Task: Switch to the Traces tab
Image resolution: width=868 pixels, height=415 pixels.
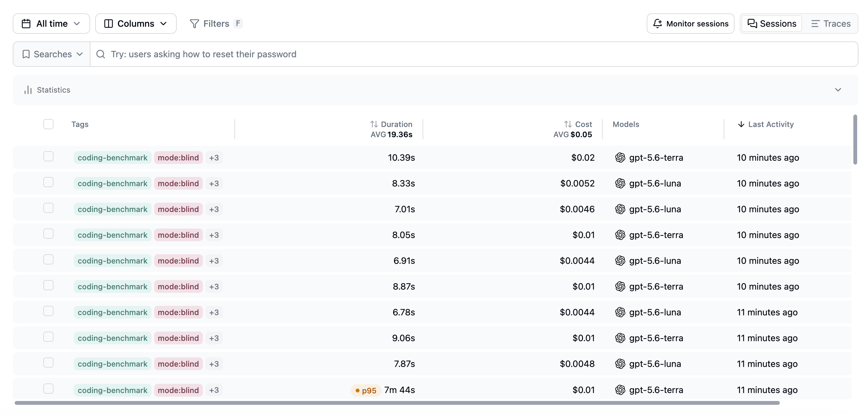Action: [831, 24]
